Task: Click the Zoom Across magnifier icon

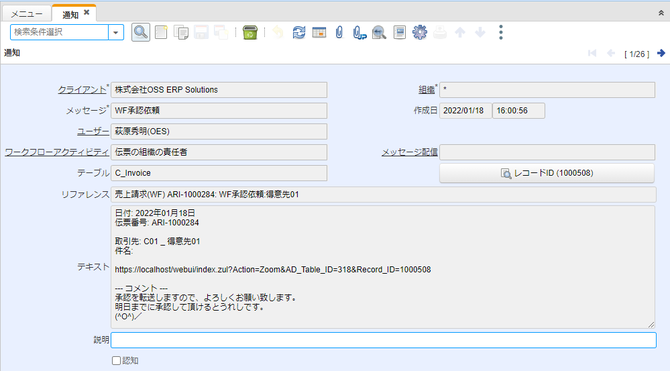Action: point(379,32)
